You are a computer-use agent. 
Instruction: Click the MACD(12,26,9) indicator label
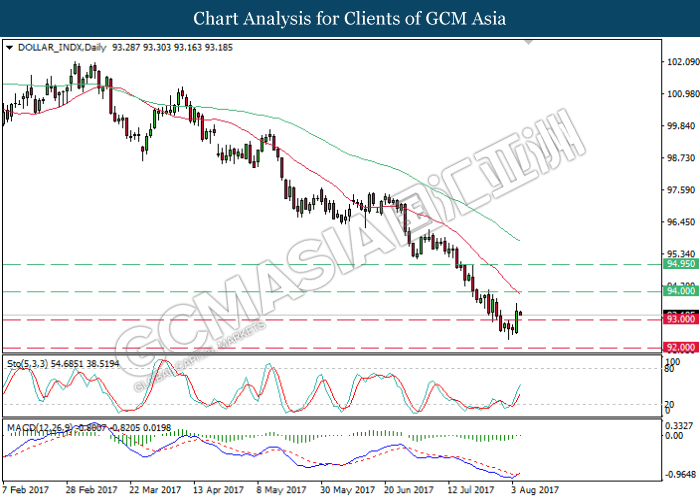point(36,427)
